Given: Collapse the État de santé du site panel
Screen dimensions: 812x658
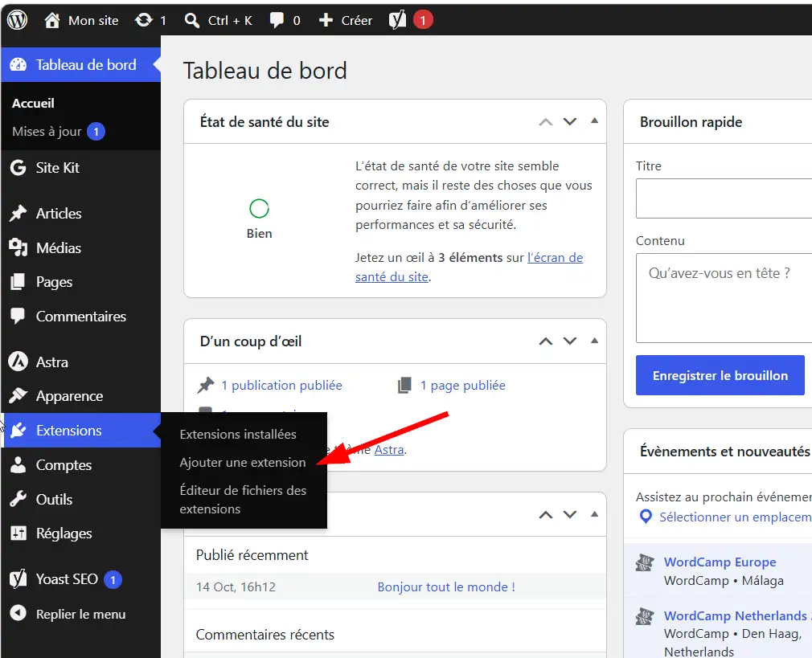Looking at the screenshot, I should click(594, 121).
